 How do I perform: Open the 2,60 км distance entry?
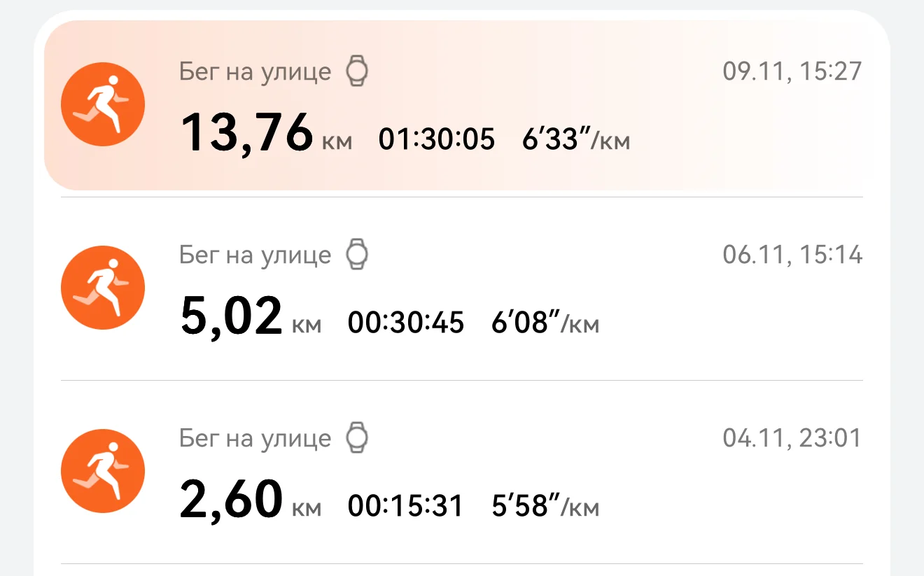[251, 500]
